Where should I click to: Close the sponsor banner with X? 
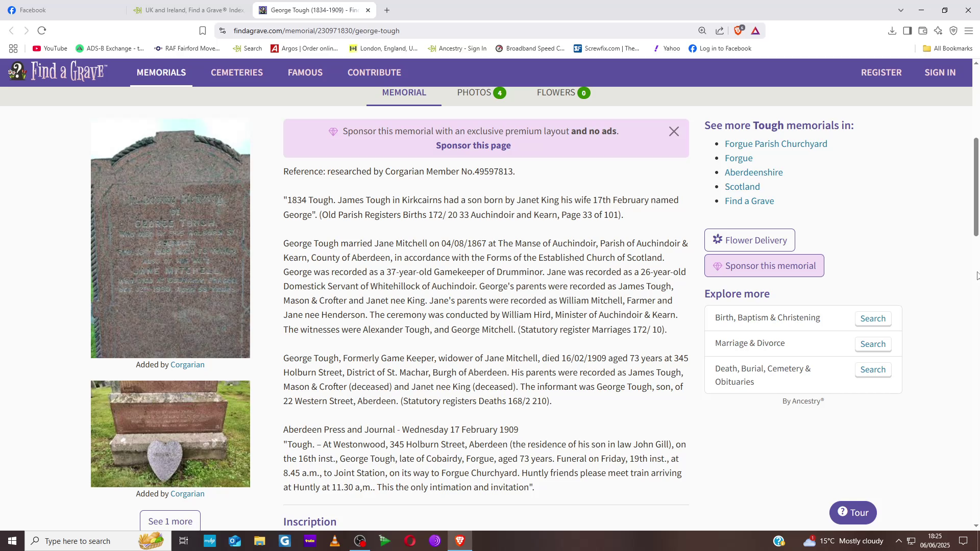(674, 132)
